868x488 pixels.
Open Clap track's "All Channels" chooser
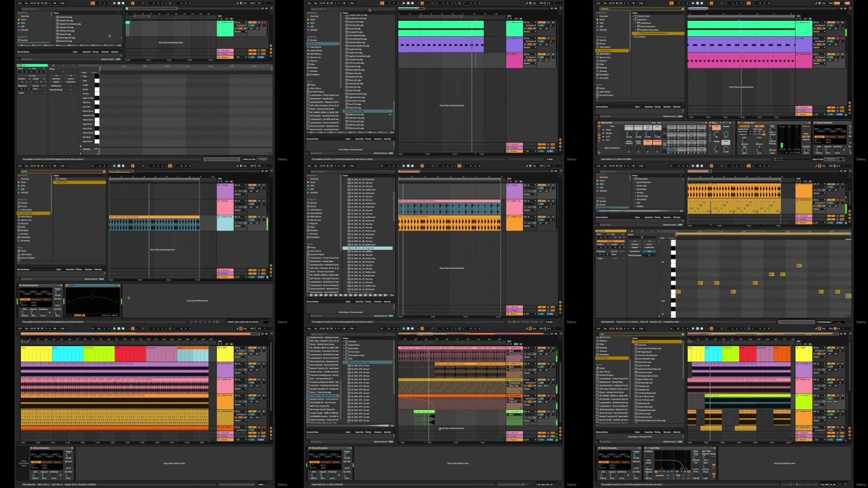820,41
